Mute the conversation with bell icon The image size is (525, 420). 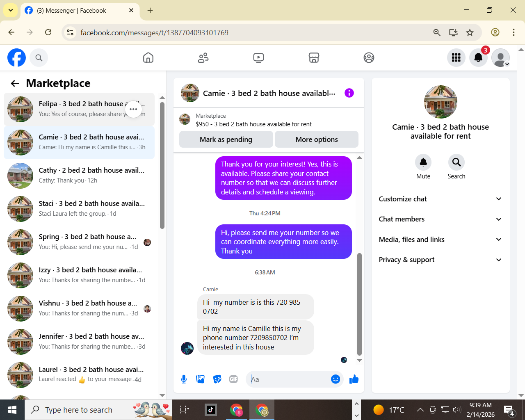click(423, 162)
